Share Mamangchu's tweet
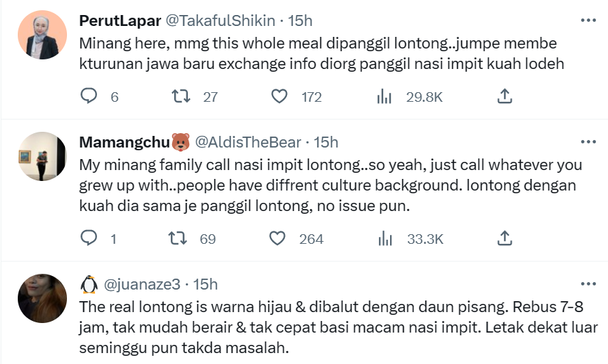This screenshot has width=608, height=364. coord(504,238)
